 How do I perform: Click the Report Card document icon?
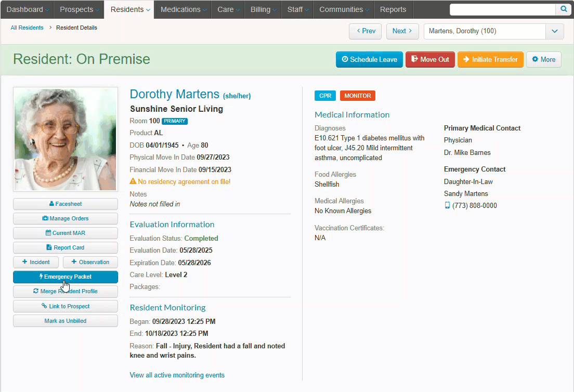tap(49, 247)
